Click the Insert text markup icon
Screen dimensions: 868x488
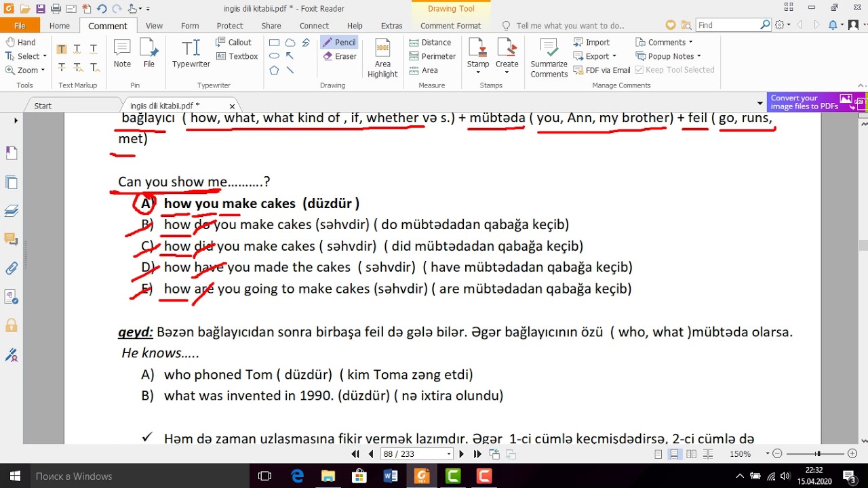pos(94,67)
